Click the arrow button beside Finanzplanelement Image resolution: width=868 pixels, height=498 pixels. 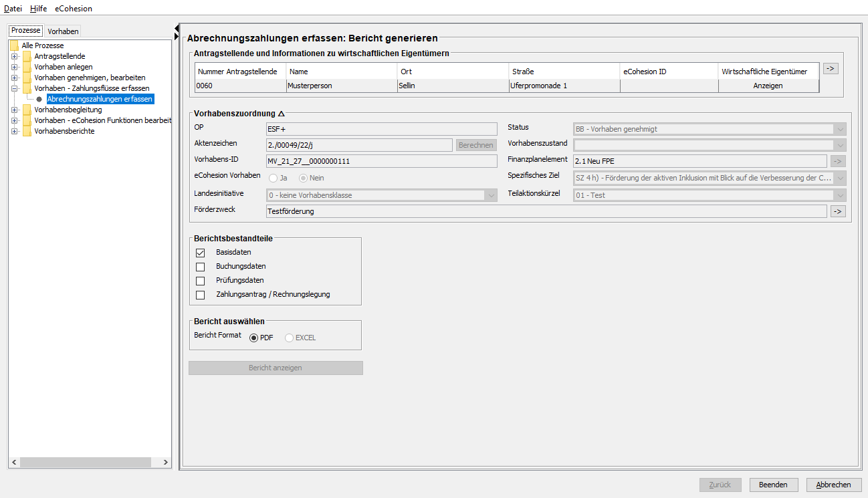coord(837,160)
